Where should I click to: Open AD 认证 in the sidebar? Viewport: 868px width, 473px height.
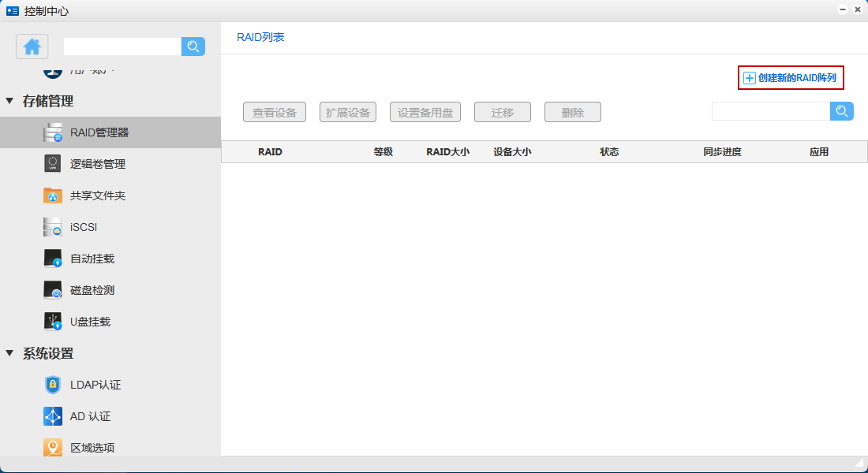[90, 416]
